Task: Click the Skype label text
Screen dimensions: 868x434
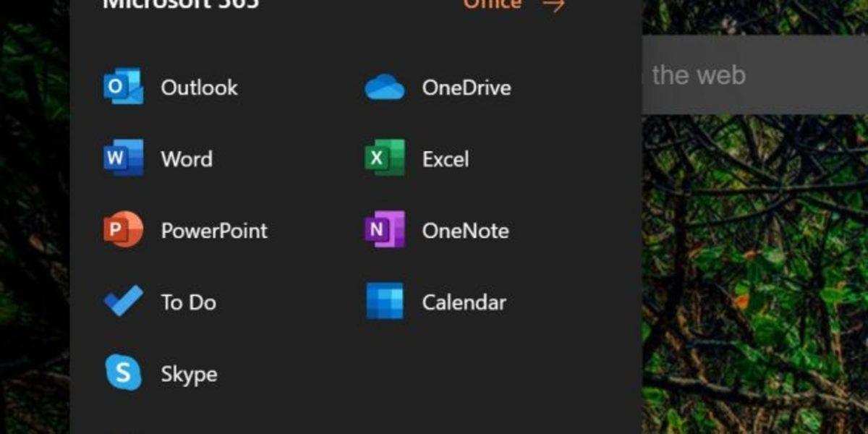Action: [190, 373]
